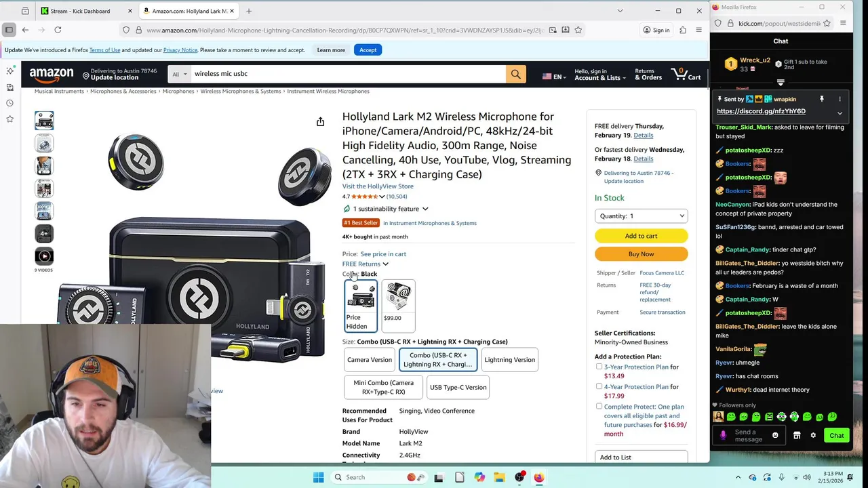
Task: Open Microphones & Accessories breadcrumb
Action: click(123, 91)
